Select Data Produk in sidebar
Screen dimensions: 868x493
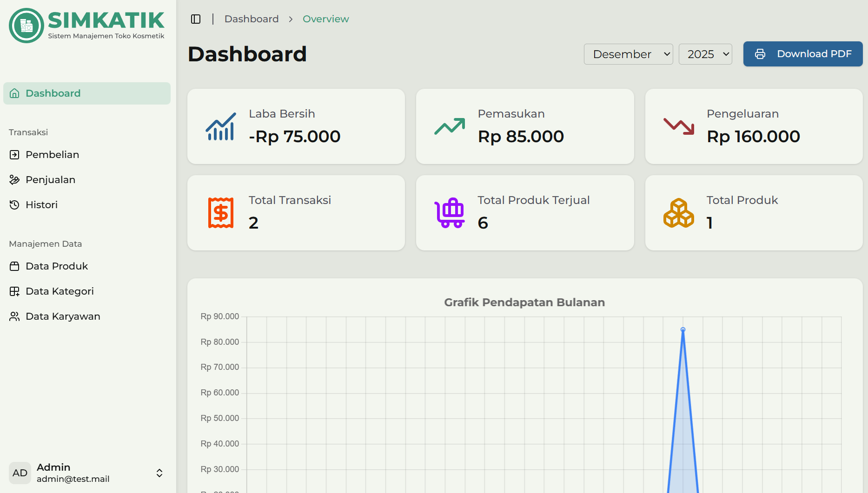[x=87, y=266]
